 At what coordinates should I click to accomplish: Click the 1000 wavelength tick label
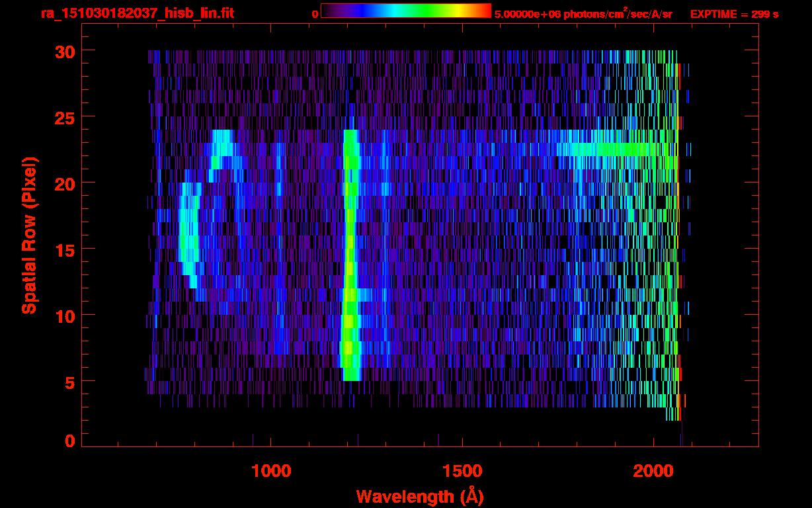pyautogui.click(x=272, y=471)
